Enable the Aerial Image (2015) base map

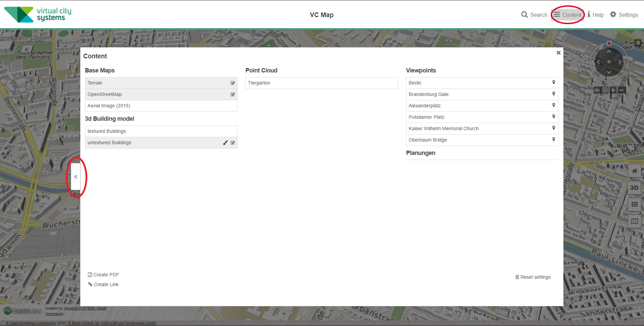161,106
